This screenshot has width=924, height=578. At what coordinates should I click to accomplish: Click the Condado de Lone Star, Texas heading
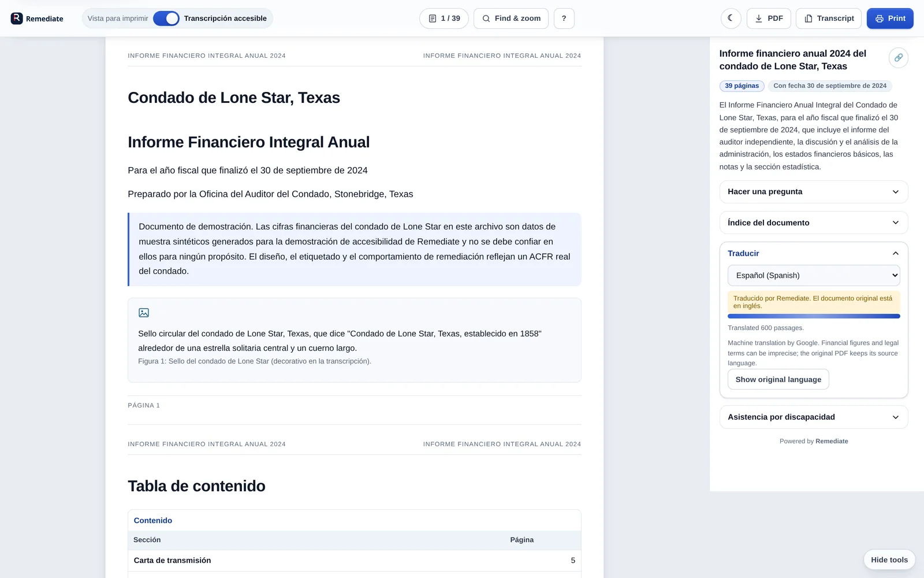click(234, 98)
